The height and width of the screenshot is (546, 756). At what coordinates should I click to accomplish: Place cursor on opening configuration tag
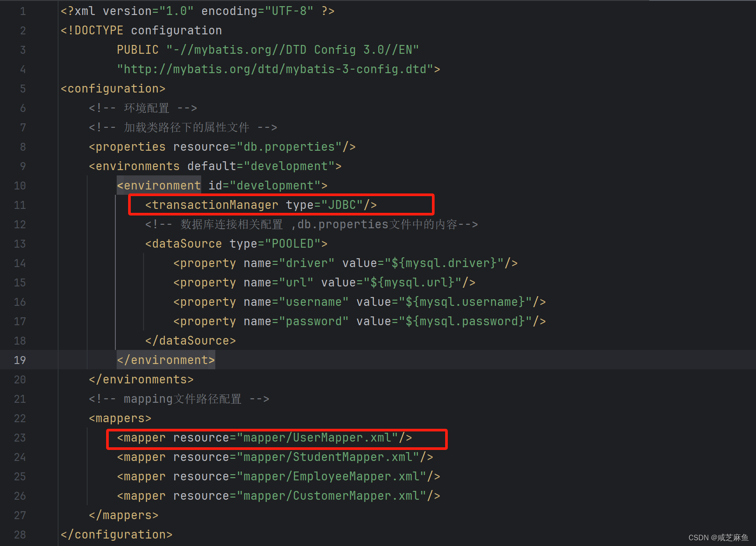(x=113, y=89)
